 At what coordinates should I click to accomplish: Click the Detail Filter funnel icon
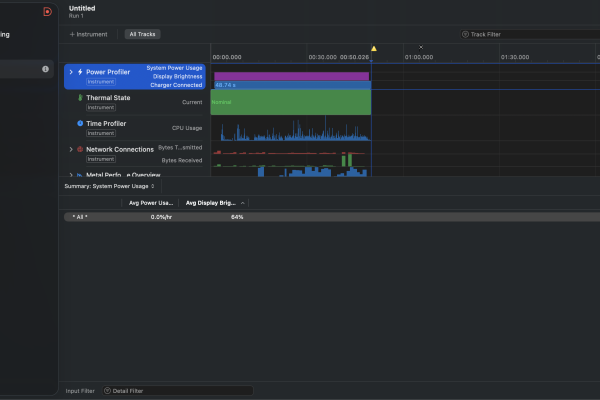pyautogui.click(x=107, y=390)
